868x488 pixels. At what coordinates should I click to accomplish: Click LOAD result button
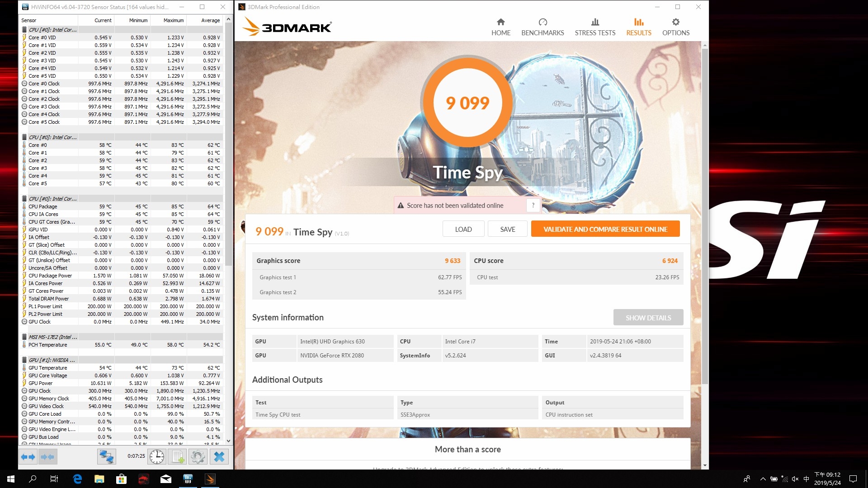pos(463,229)
